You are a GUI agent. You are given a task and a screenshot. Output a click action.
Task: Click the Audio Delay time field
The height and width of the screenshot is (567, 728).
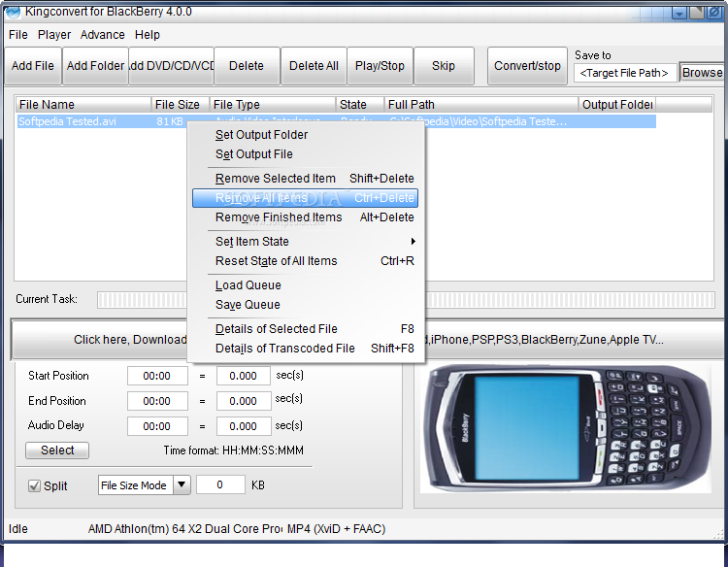pyautogui.click(x=157, y=426)
